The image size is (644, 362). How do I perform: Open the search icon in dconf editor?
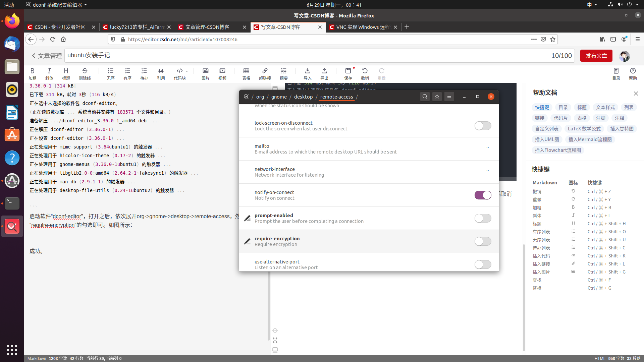click(425, 97)
